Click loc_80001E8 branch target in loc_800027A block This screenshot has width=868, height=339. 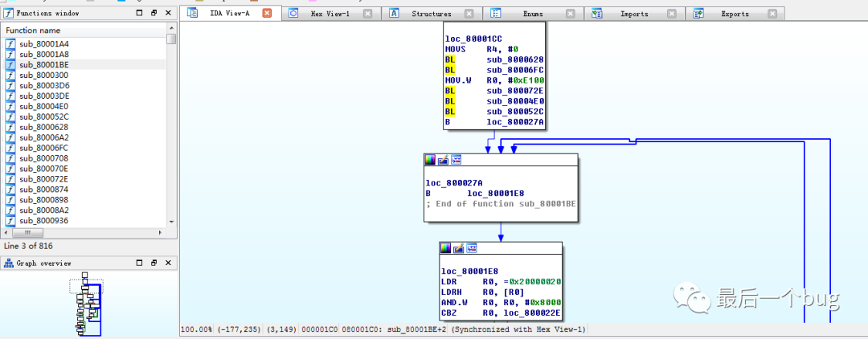point(496,193)
